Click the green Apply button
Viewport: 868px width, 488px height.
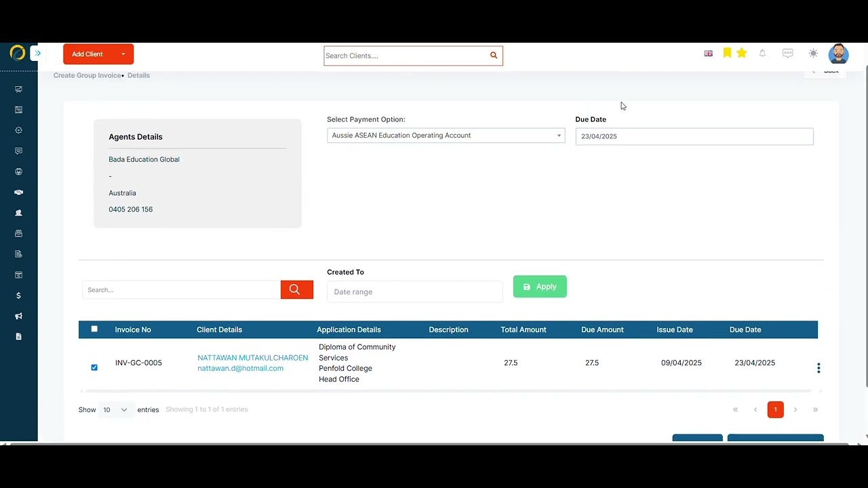click(540, 287)
